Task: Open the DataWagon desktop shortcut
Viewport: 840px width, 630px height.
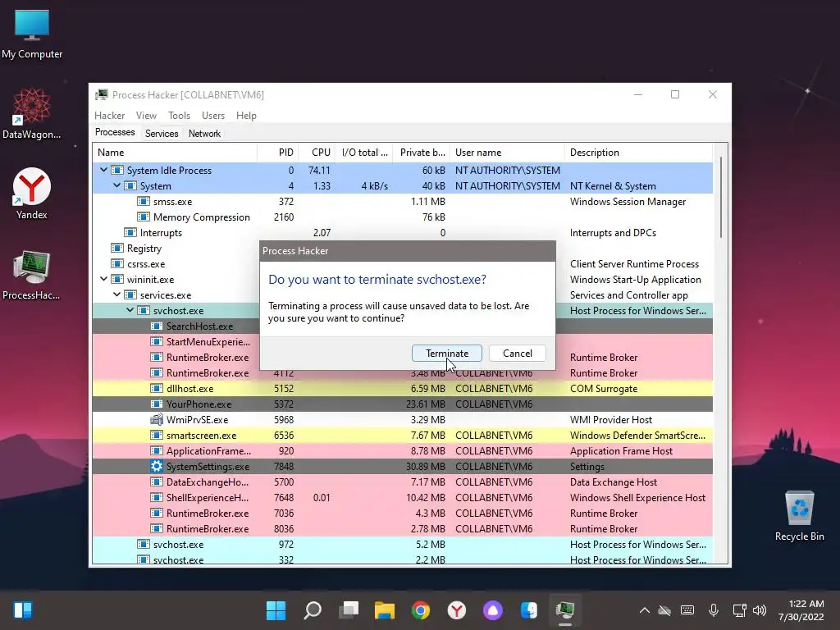Action: [32, 114]
